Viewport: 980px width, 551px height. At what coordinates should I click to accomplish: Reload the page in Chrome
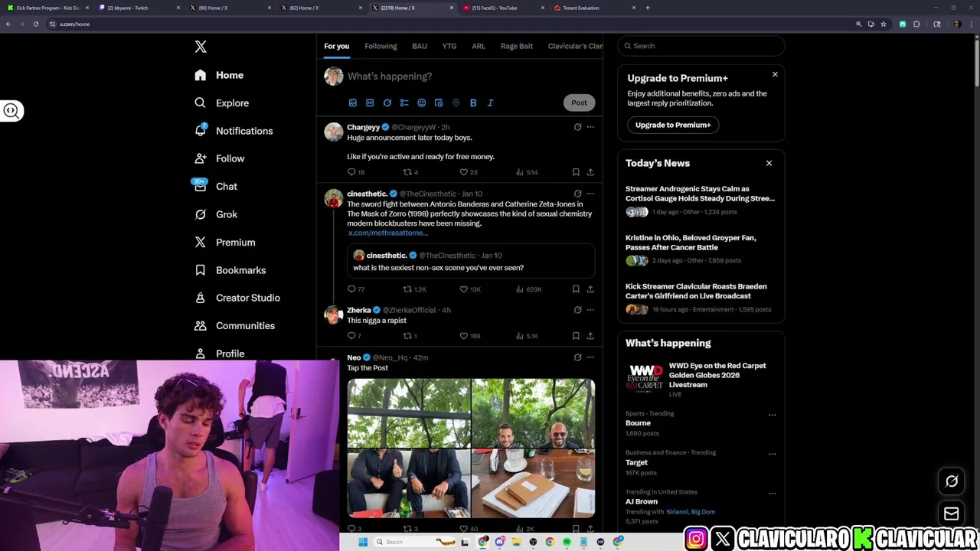pos(35,24)
